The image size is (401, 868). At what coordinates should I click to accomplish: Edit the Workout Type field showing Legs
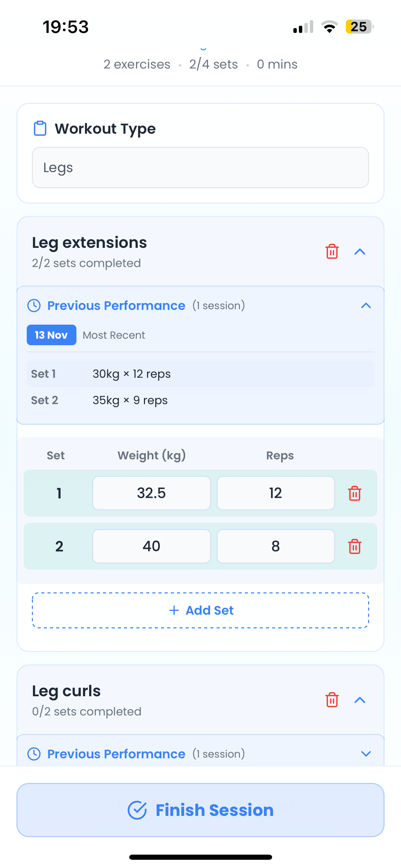click(x=200, y=168)
